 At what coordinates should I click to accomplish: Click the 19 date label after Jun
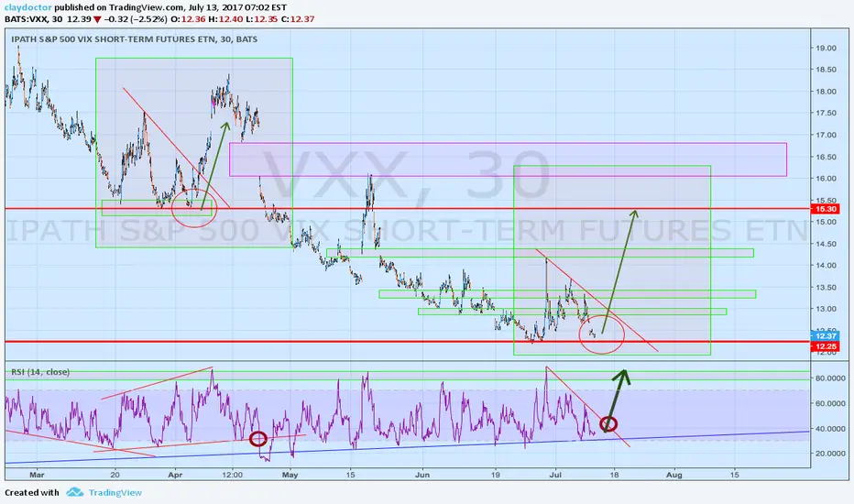tap(496, 475)
